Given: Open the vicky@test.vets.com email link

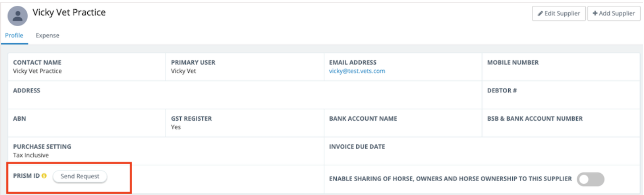Looking at the screenshot, I should click(x=357, y=71).
